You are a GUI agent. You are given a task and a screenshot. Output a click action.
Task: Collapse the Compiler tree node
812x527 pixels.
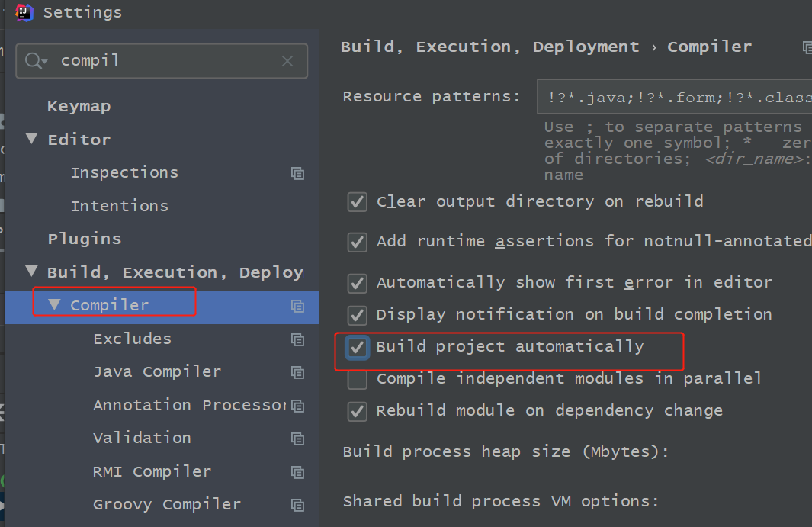pos(54,305)
